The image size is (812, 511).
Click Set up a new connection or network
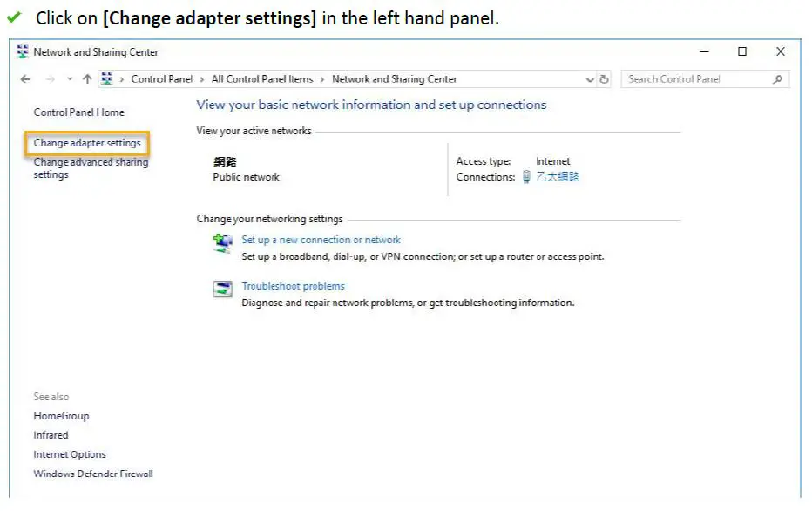[321, 240]
